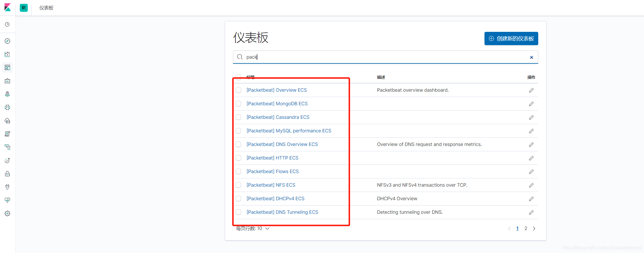
Task: Open [Packetbeat] DHCPv4 ECS dashboard
Action: (275, 198)
